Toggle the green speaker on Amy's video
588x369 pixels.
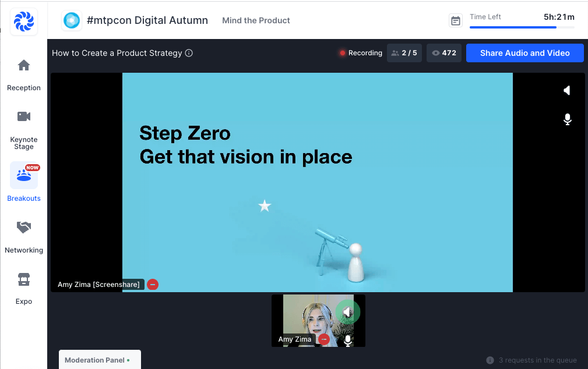pyautogui.click(x=347, y=313)
